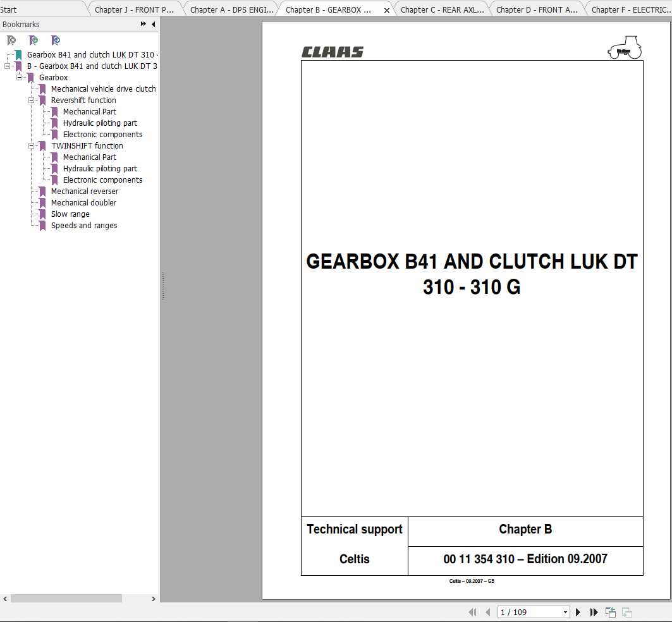Click the delete bookmark icon
Image resolution: width=672 pixels, height=622 pixels.
tap(11, 40)
